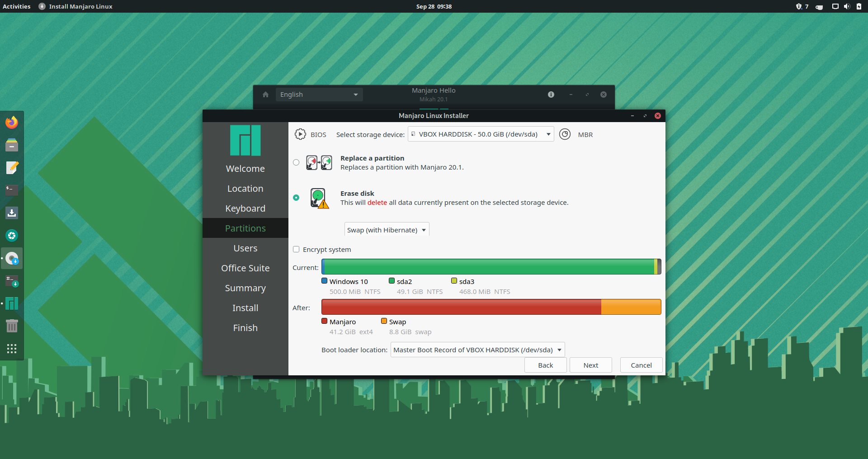The width and height of the screenshot is (868, 459).
Task: Click red Manjaro segment in After bar
Action: click(x=461, y=307)
